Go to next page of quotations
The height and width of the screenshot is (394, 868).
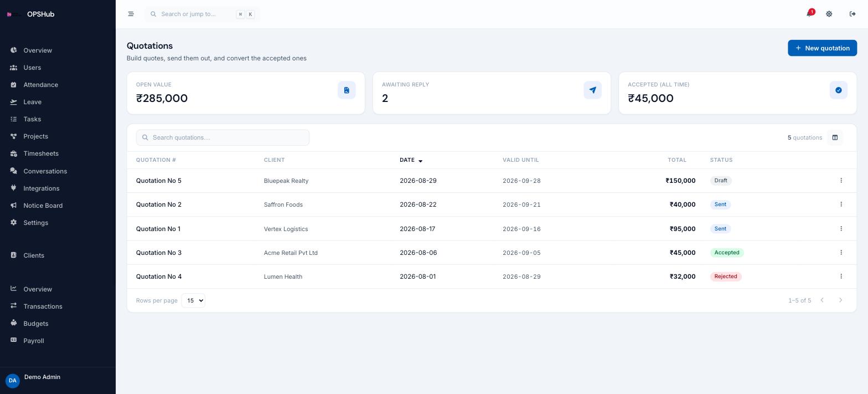840,300
